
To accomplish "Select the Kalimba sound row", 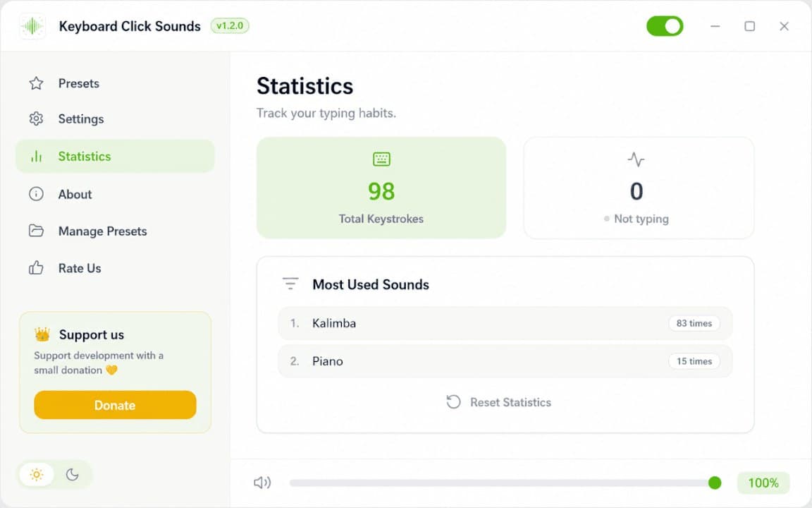I will [x=505, y=323].
